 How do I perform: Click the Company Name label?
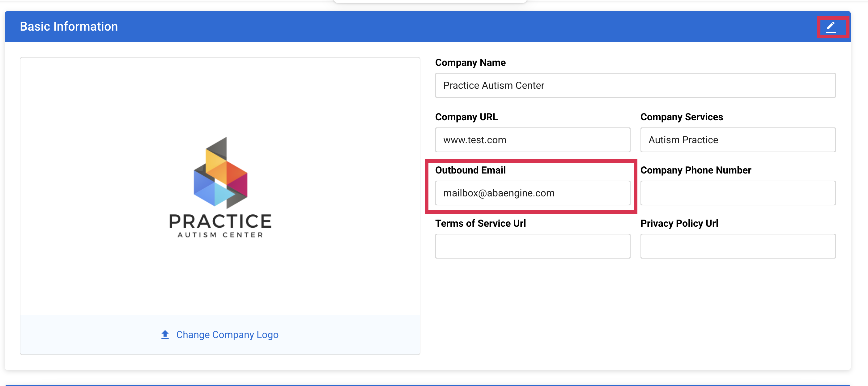(x=470, y=62)
